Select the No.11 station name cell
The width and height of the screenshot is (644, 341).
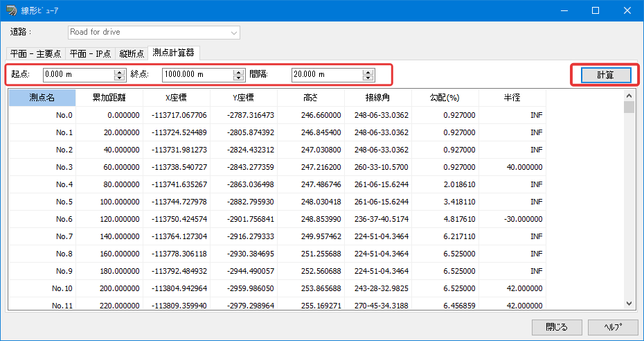coord(42,303)
